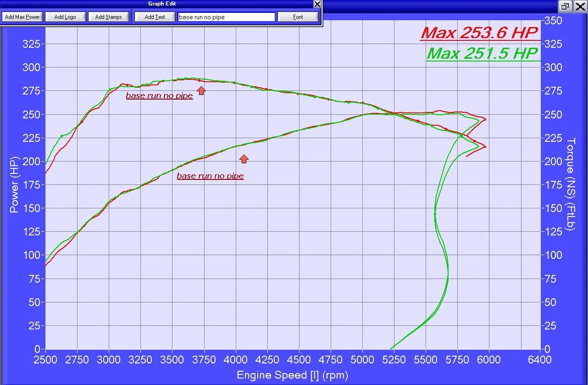Select lower 'base run no pipe' power annotation
This screenshot has width=588, height=385.
click(210, 176)
